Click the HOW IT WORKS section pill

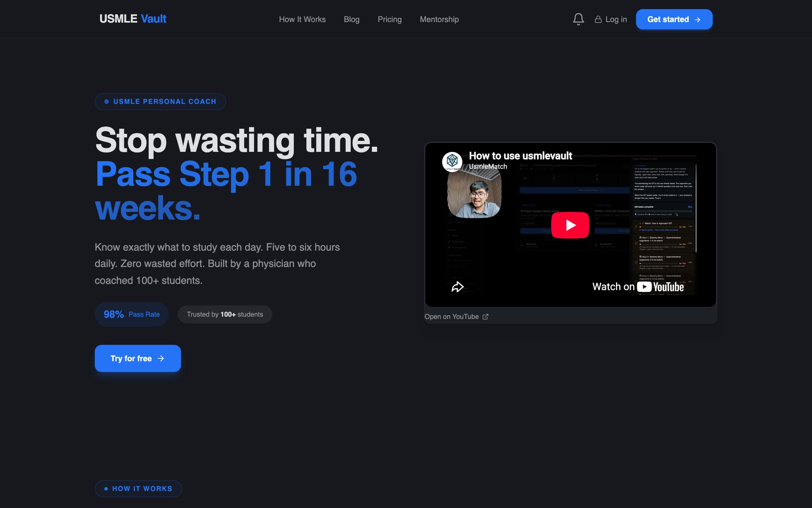pos(138,489)
